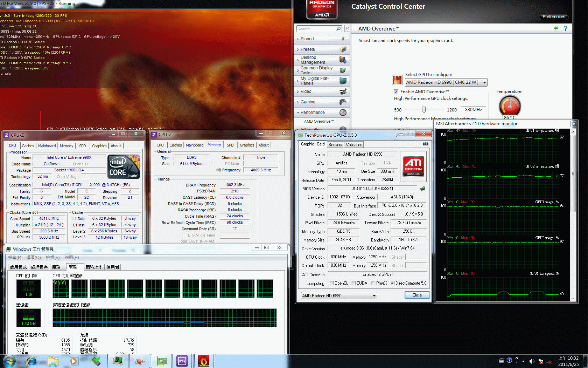Toggle the OpenCL checkbox in GPU-Z

pyautogui.click(x=331, y=283)
